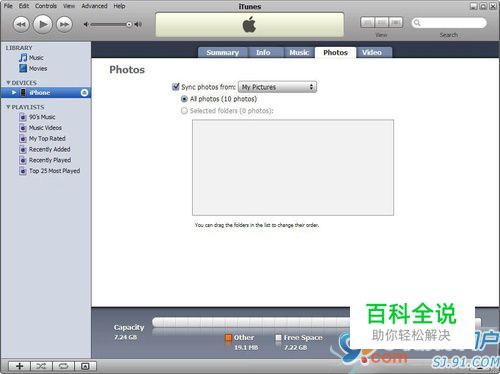Open the Edit menu
This screenshot has height=374, width=500.
click(x=24, y=6)
